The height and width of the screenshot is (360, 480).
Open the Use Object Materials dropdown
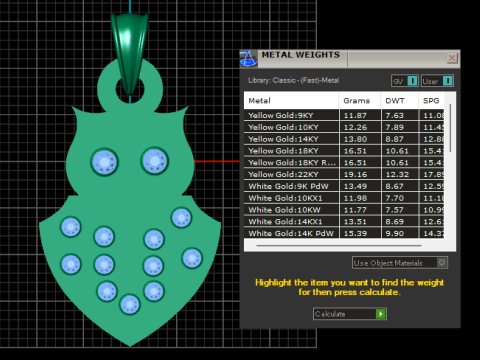[400, 263]
